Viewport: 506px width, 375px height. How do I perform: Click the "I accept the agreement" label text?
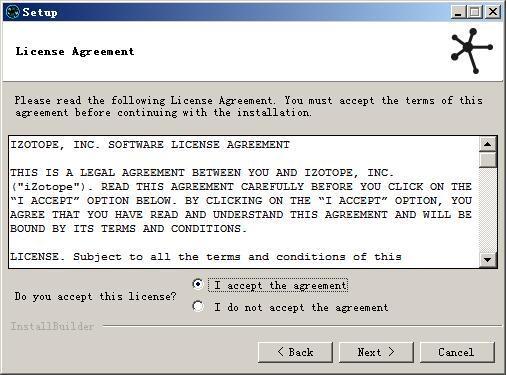[280, 286]
